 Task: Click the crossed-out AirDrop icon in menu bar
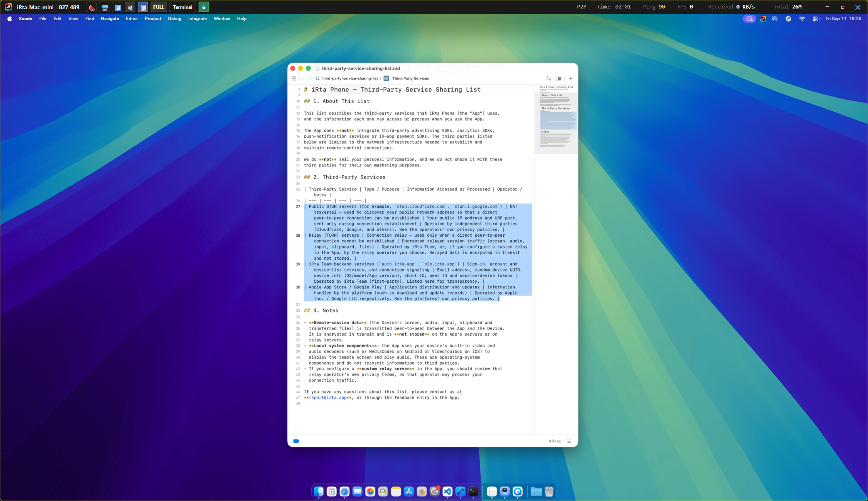point(775,19)
